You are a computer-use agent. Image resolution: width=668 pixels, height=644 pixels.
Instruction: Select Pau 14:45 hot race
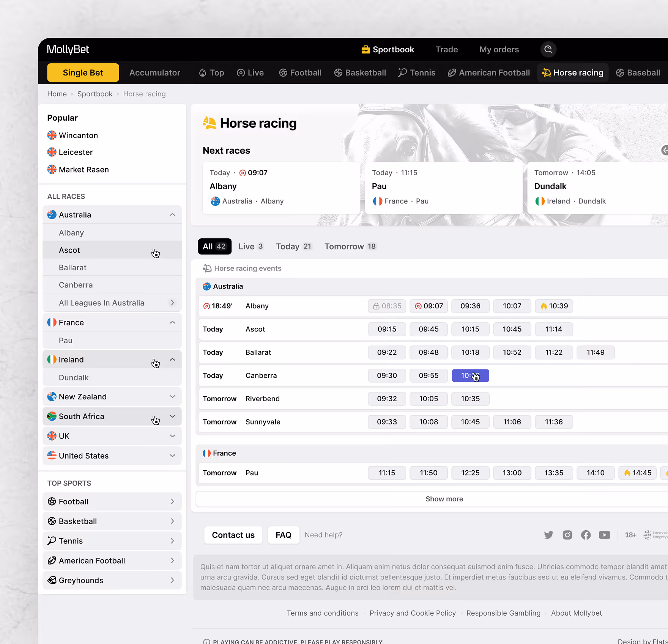637,473
